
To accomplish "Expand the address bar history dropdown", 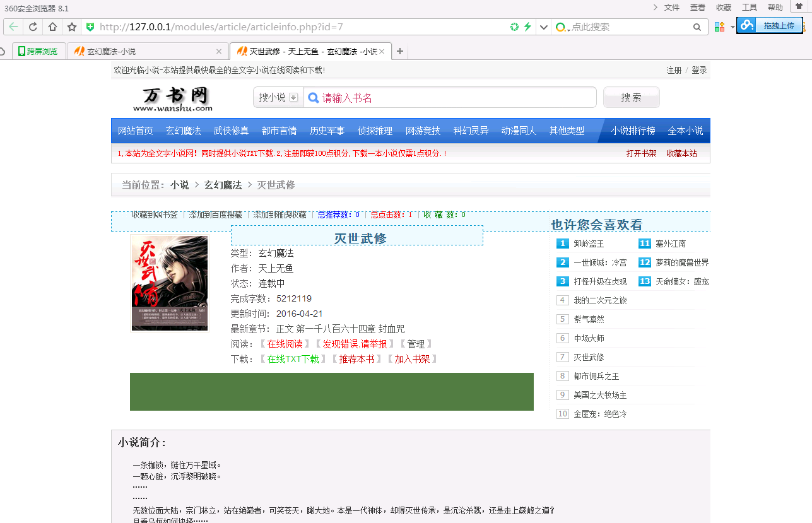I will tap(543, 27).
